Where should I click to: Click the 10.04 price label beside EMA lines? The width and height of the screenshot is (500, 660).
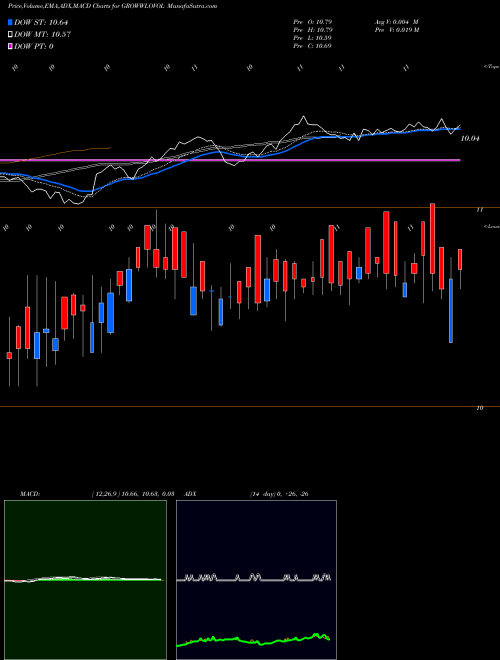(x=470, y=138)
